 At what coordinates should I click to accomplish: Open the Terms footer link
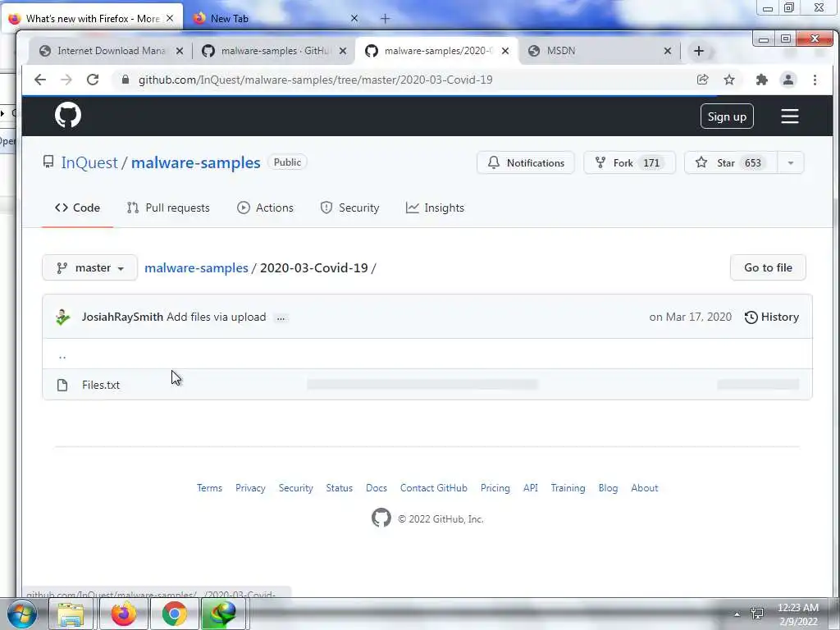point(209,488)
